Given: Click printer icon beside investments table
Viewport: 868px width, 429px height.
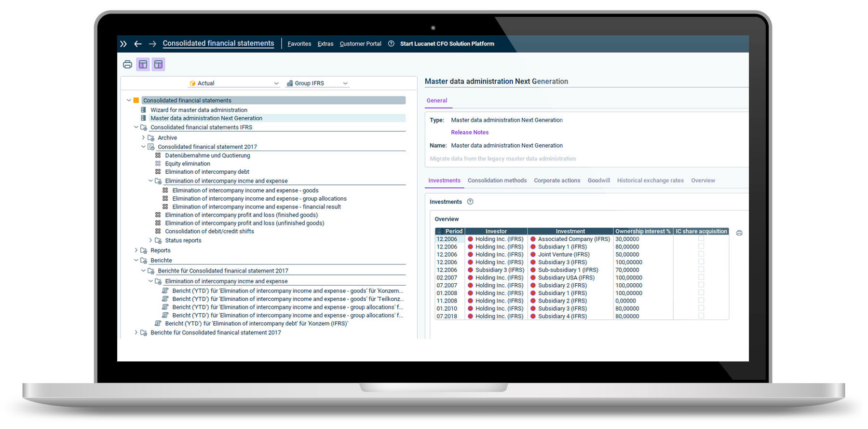Looking at the screenshot, I should tap(739, 233).
